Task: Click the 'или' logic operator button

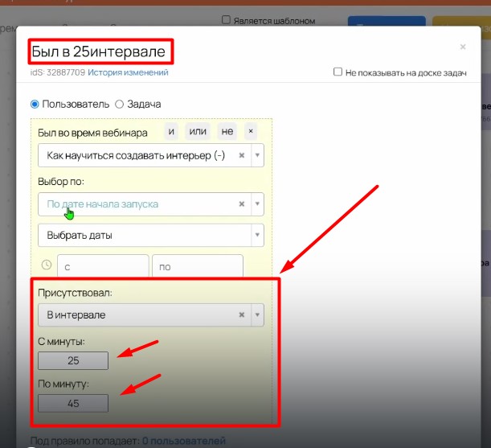Action: point(198,132)
